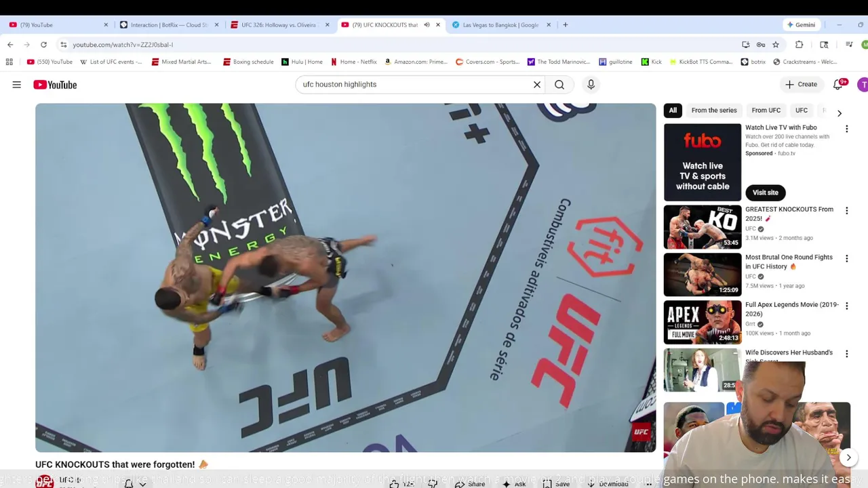Open the YouTube guide hamburger menu
The width and height of the screenshot is (868, 488).
pyautogui.click(x=16, y=85)
